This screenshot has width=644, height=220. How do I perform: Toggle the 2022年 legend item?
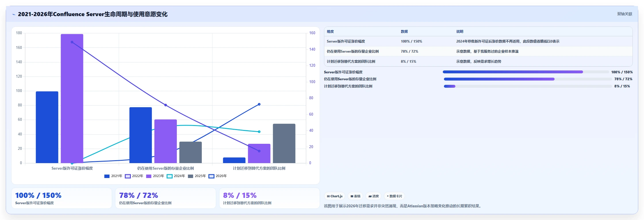(x=134, y=176)
